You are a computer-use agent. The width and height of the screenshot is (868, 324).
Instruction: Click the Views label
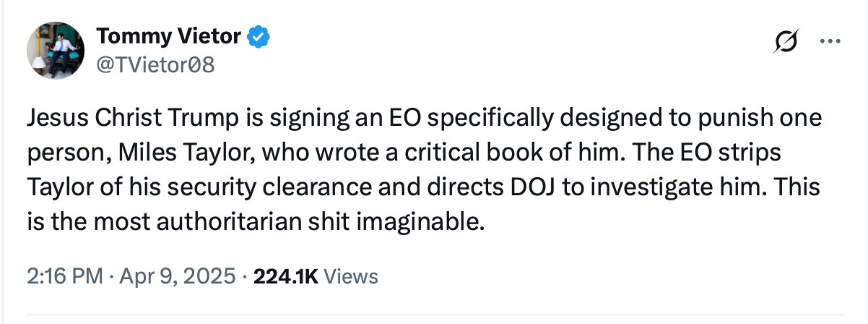point(350,276)
